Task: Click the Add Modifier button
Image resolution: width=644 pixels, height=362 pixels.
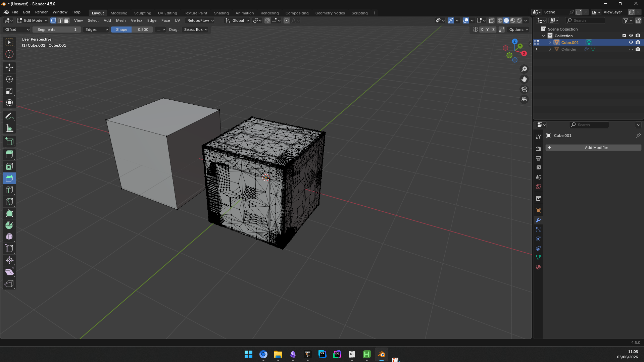Action: (593, 148)
